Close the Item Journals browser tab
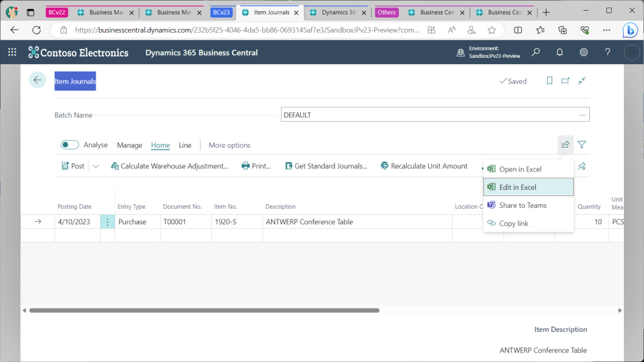644x362 pixels. point(296,13)
